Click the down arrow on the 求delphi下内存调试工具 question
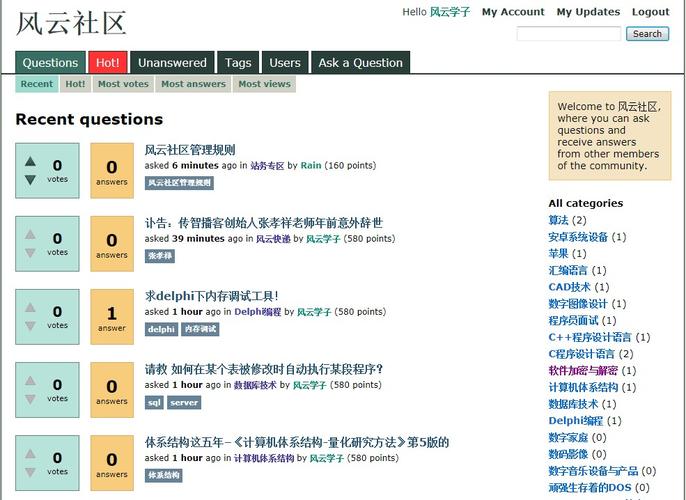Screen dimensions: 686x500 pyautogui.click(x=30, y=326)
